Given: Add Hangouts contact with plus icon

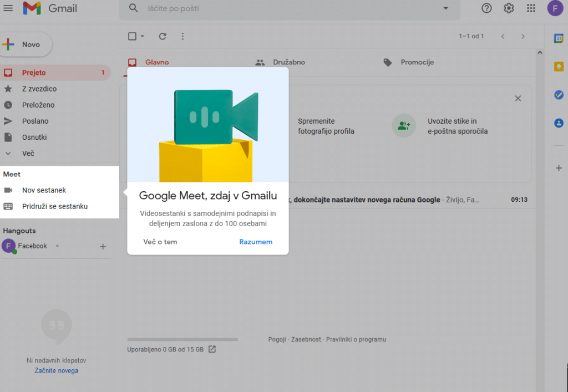Looking at the screenshot, I should [103, 247].
